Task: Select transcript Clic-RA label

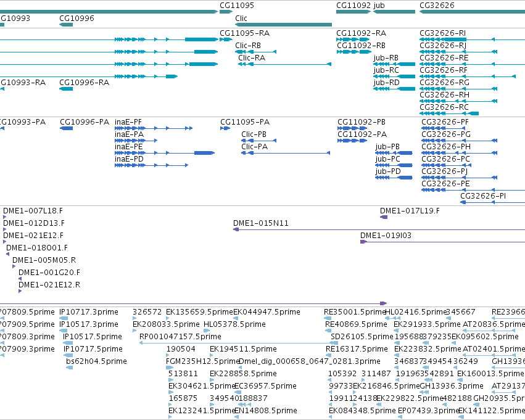Action: [x=252, y=58]
